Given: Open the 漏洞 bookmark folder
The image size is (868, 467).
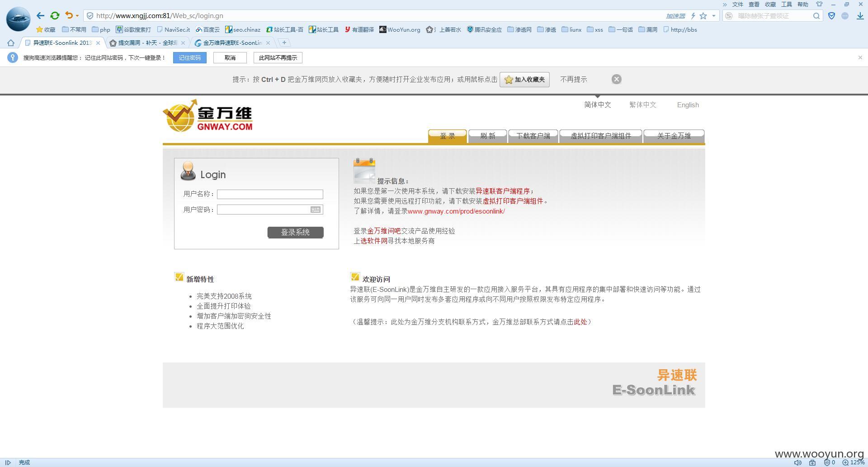Looking at the screenshot, I should point(648,30).
